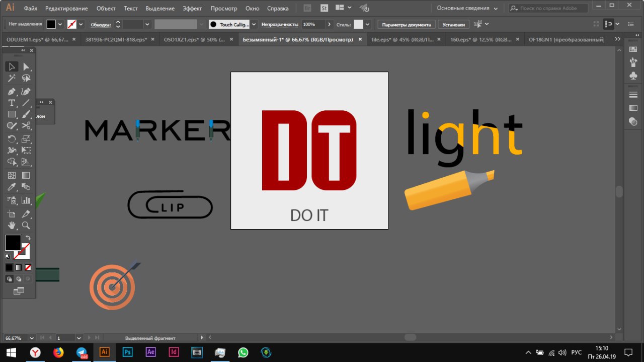The image size is (644, 362).
Task: Open the Основные сведения workspace switcher
Action: click(467, 8)
